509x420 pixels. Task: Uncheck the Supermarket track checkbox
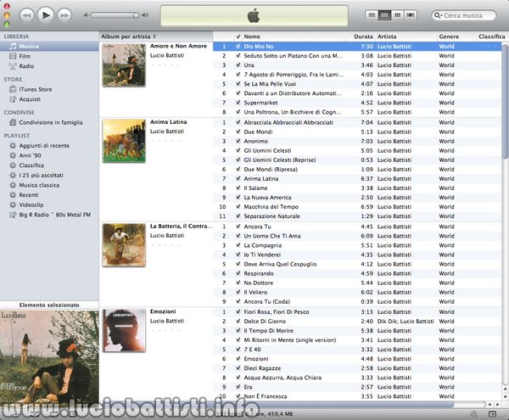click(238, 103)
